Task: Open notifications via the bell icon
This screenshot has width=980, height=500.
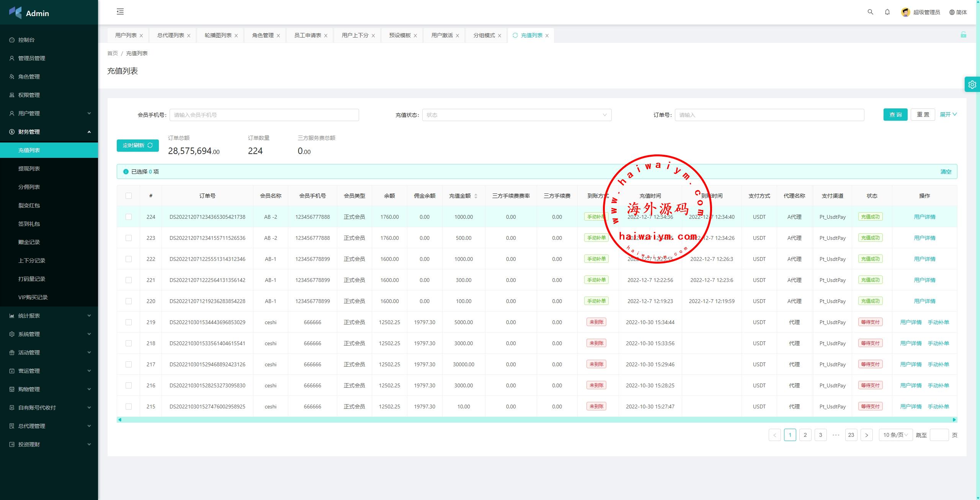Action: pos(887,12)
